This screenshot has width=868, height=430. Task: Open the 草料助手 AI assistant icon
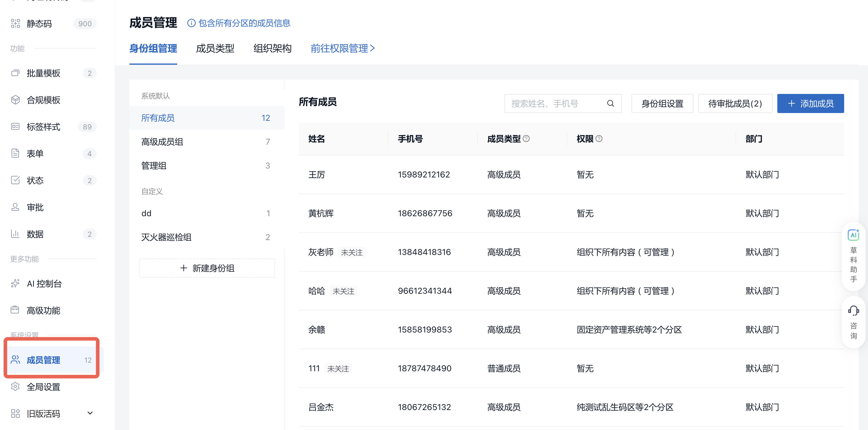853,235
